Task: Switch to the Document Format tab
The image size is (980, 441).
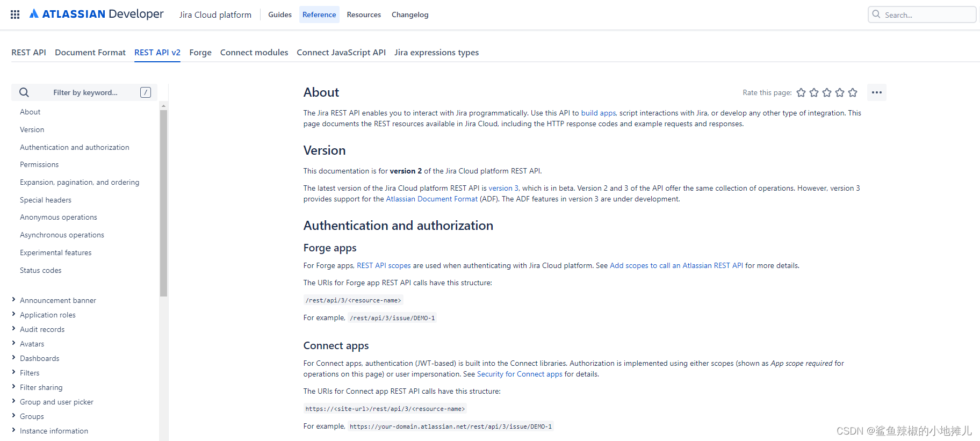Action: [90, 52]
